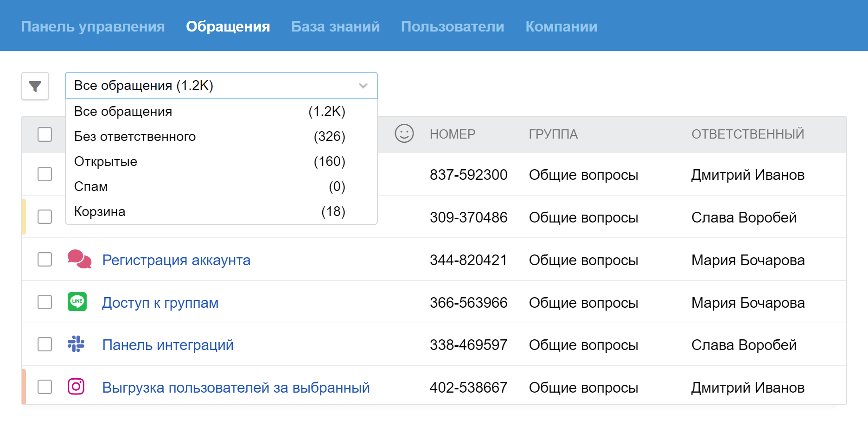The image size is (868, 426).
Task: Click ticket number 366-563966
Action: click(468, 303)
